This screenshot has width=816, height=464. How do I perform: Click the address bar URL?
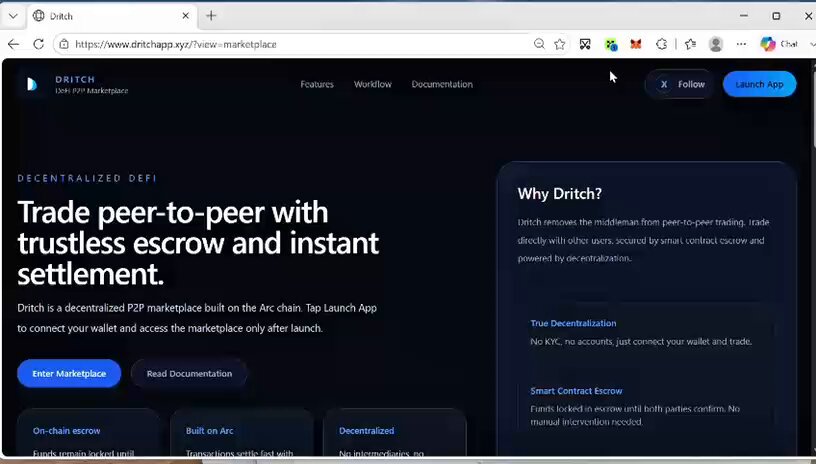coord(175,44)
